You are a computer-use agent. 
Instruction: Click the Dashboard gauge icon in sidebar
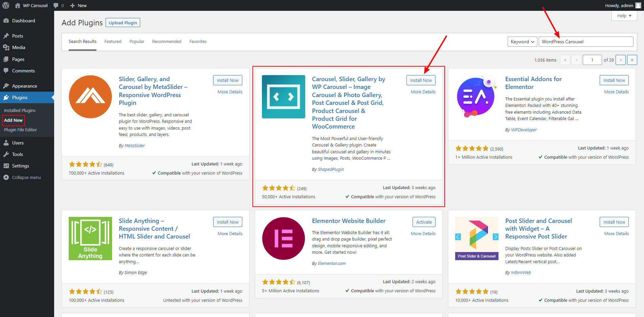(6, 21)
